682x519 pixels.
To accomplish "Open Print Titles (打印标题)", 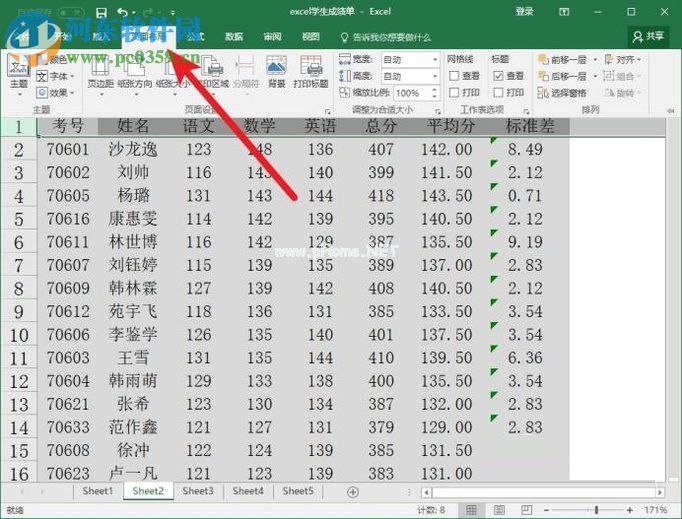I will (x=311, y=73).
